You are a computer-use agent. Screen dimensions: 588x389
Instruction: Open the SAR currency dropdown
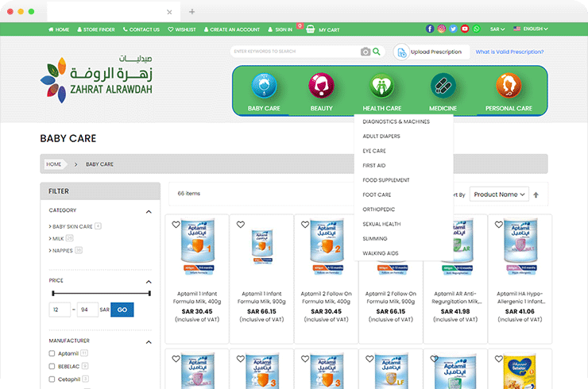tap(497, 29)
